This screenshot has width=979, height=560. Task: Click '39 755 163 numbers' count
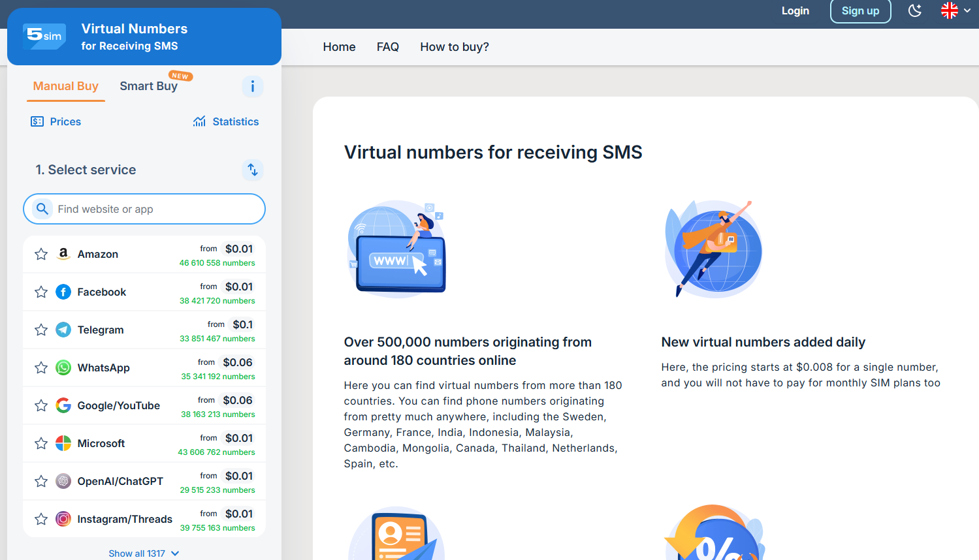(x=217, y=528)
